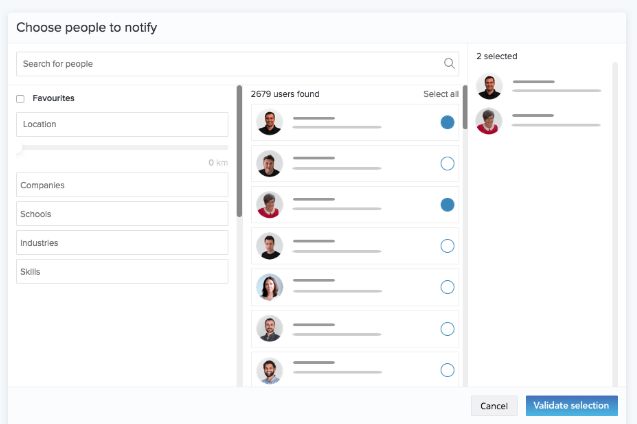Open the Industries filter field
Screen dimensions: 637x424
[x=122, y=243]
